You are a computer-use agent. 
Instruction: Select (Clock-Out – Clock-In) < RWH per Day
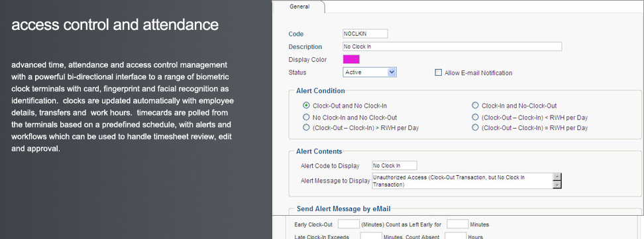coord(475,118)
